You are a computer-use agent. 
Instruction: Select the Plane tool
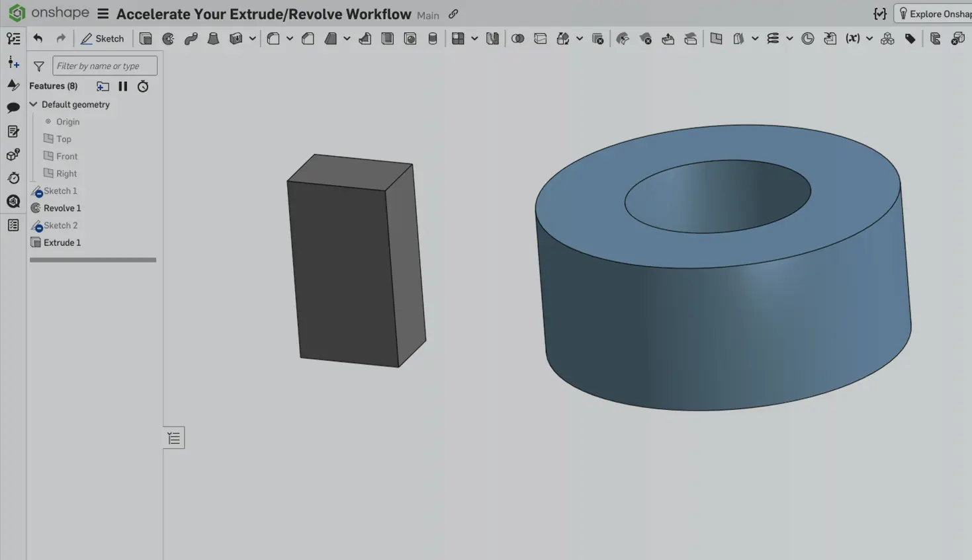[x=716, y=38]
